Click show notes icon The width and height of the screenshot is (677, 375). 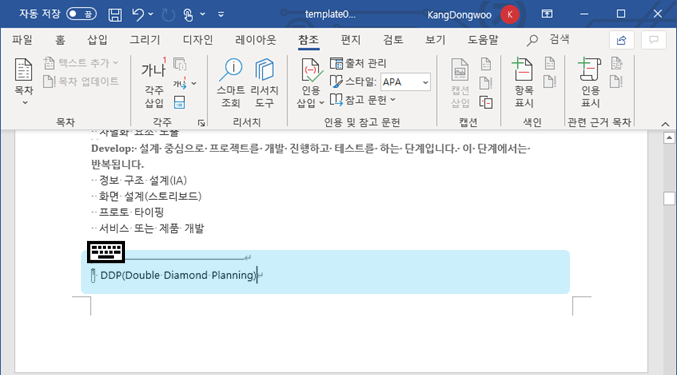pyautogui.click(x=179, y=102)
